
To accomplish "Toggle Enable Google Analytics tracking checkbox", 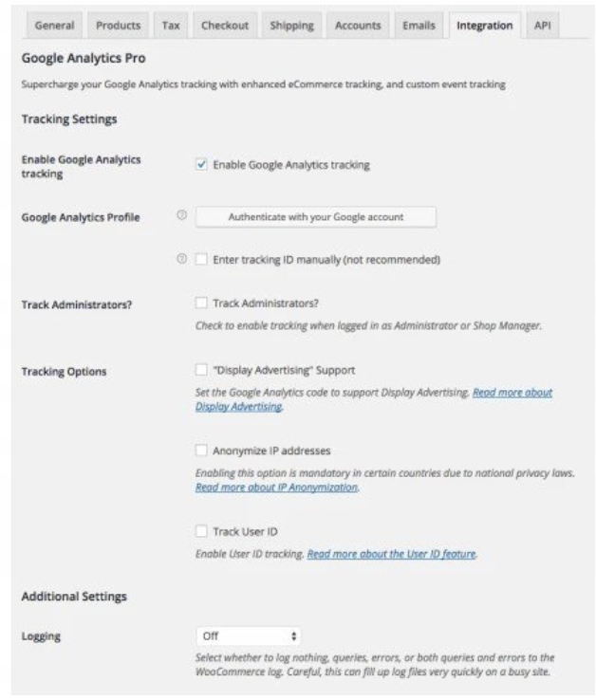I will (200, 164).
